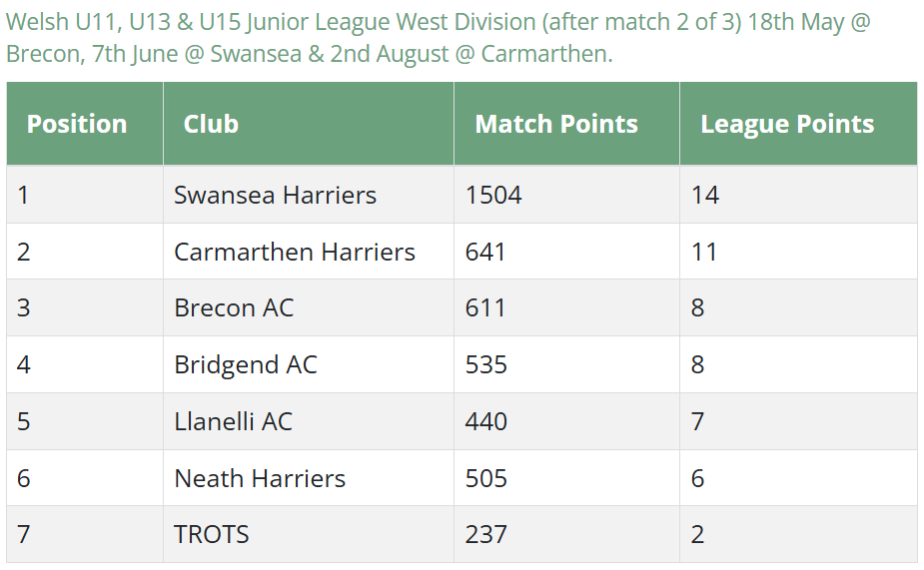
Task: Select the Carmarthen Harriers club cell
Action: pyautogui.click(x=309, y=252)
